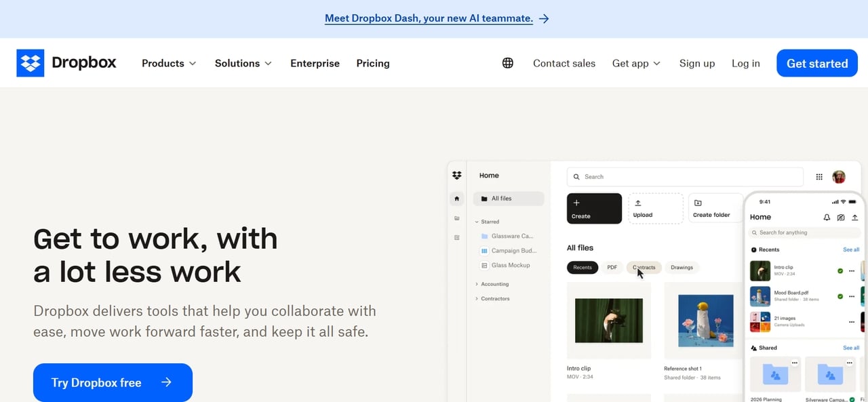Screen dimensions: 868x402
Task: Click See all next to Recents
Action: click(x=851, y=249)
